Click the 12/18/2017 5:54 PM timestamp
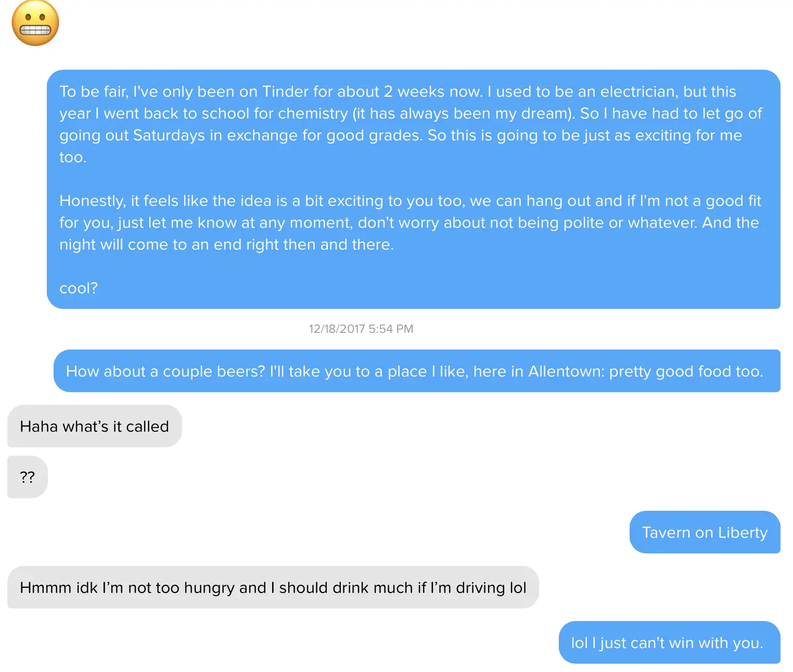The width and height of the screenshot is (793, 672). click(x=361, y=329)
